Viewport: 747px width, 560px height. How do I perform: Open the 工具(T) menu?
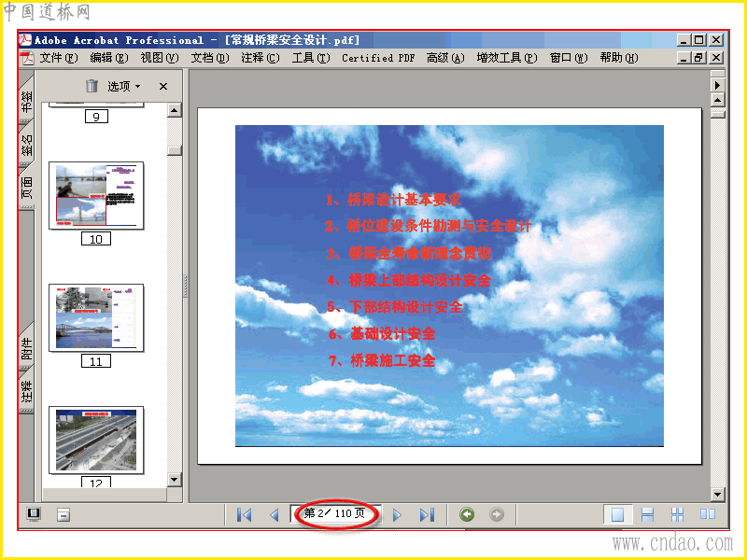tap(311, 58)
